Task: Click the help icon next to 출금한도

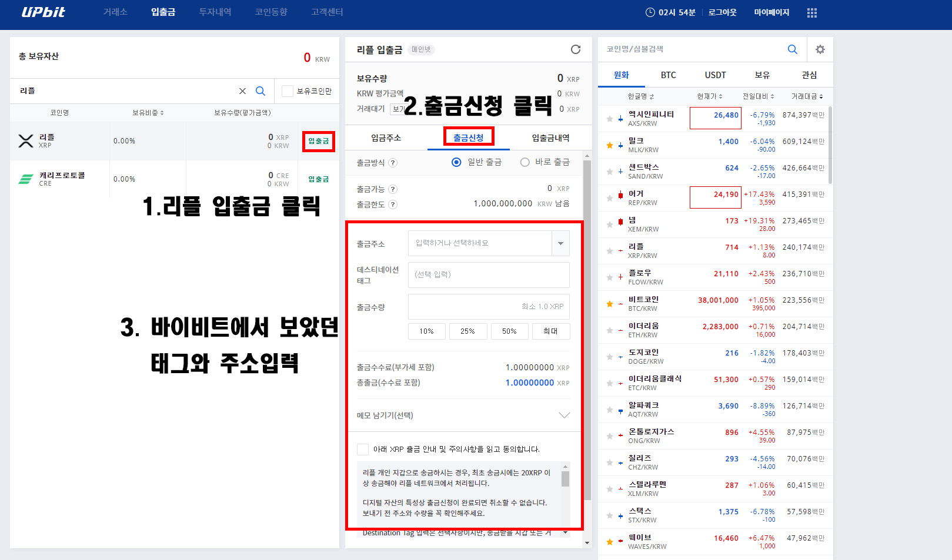Action: 393,204
